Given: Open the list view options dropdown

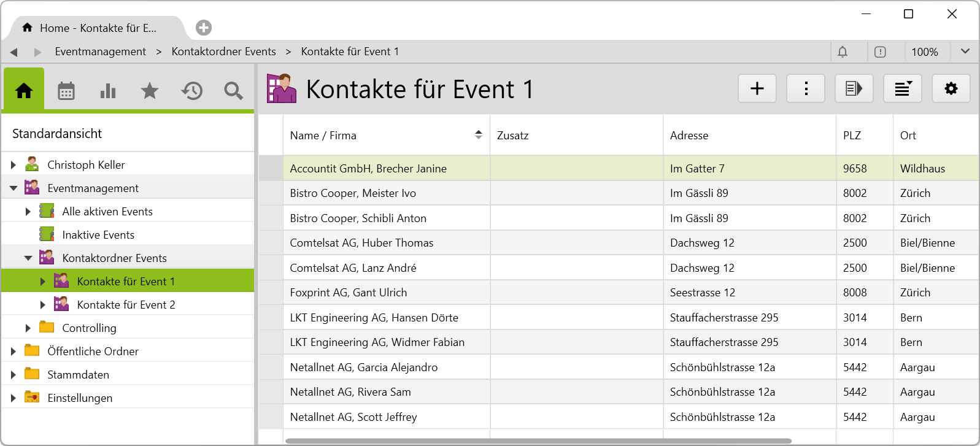Looking at the screenshot, I should [903, 89].
